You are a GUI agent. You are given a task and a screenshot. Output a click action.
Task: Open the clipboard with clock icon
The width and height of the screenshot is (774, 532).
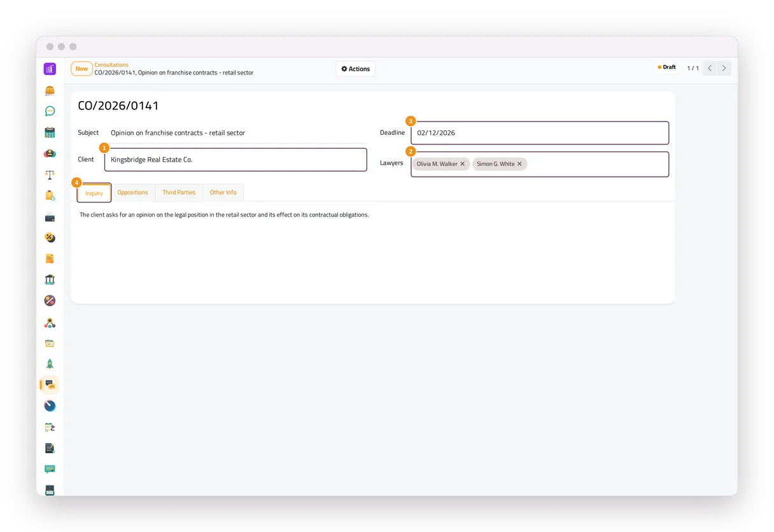[x=50, y=195]
